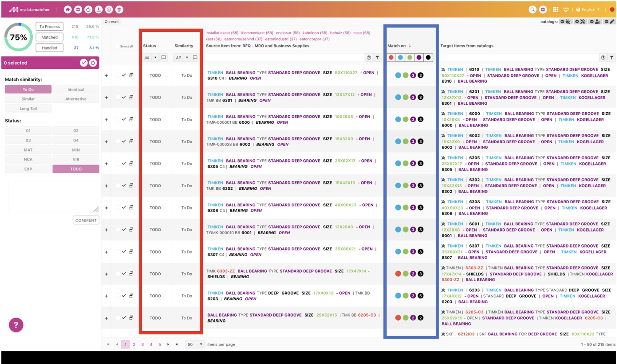This screenshot has width=617, height=364.
Task: Open the English language dropdown
Action: click(x=588, y=10)
